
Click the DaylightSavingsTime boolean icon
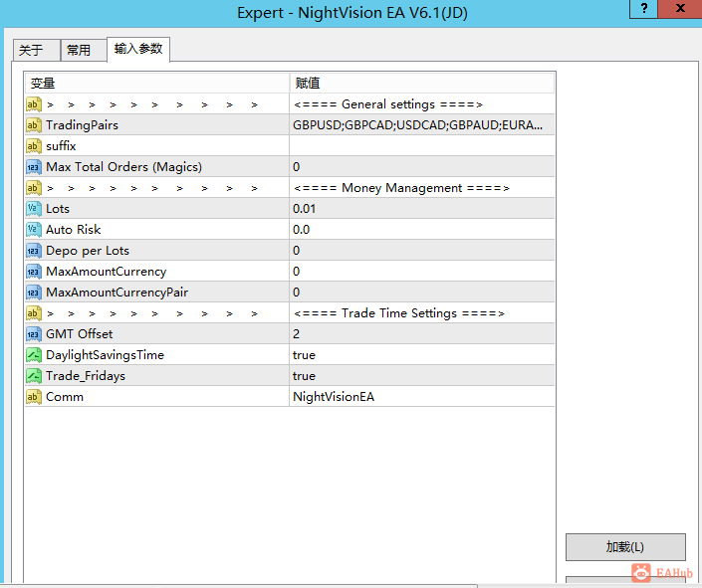click(34, 355)
